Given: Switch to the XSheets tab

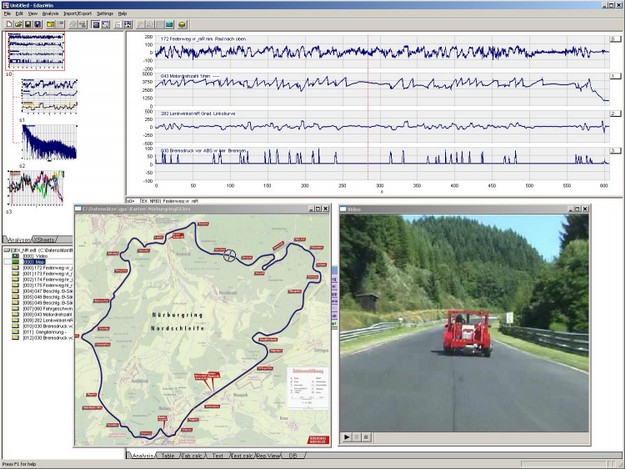Looking at the screenshot, I should tap(45, 241).
